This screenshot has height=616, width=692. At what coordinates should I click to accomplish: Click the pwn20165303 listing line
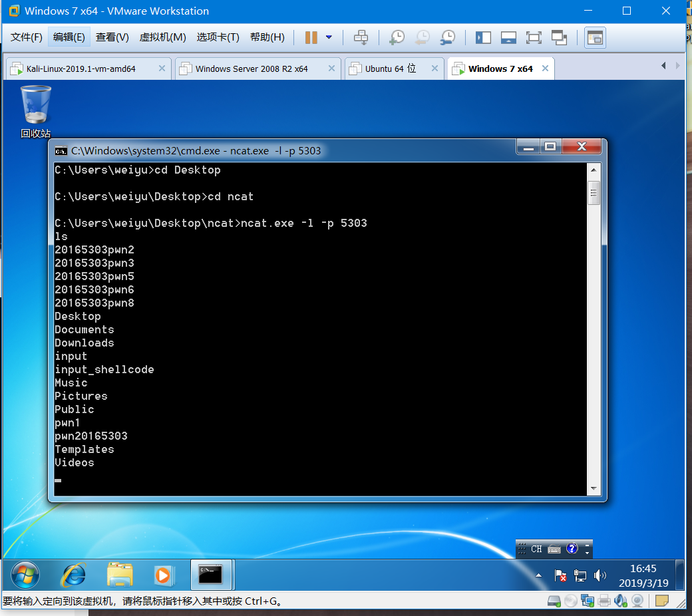point(91,436)
